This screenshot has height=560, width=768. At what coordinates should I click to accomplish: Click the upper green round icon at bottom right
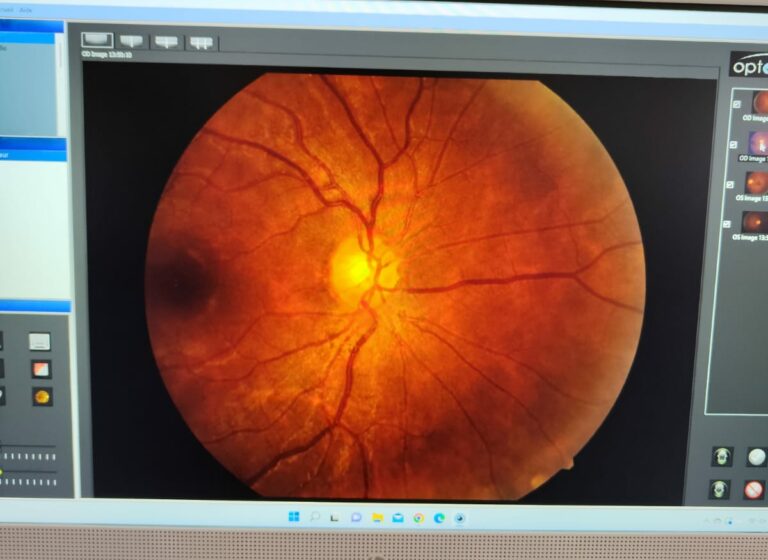coord(722,457)
